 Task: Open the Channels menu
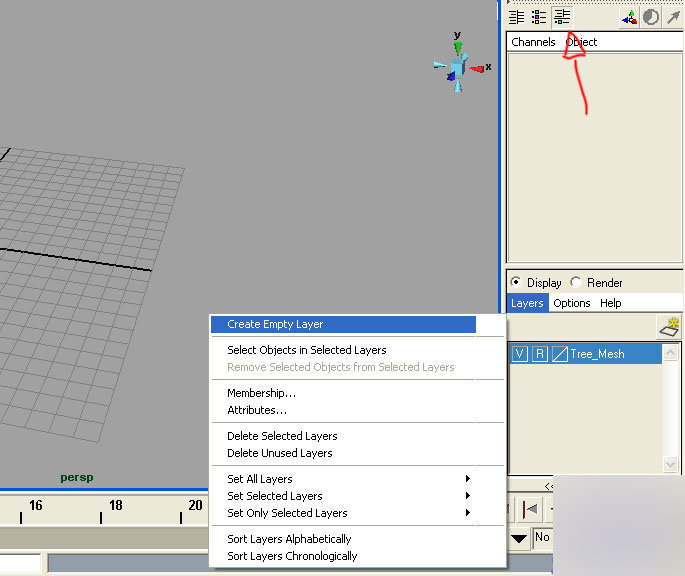coord(533,42)
